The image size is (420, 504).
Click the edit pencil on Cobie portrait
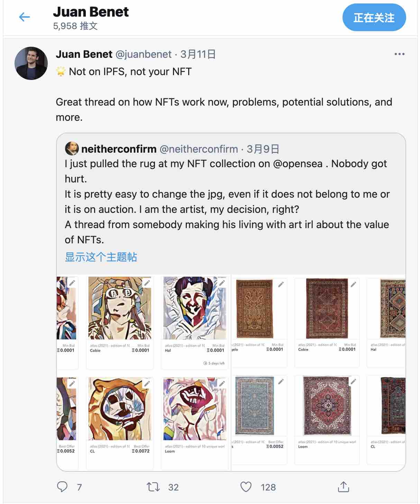[147, 283]
